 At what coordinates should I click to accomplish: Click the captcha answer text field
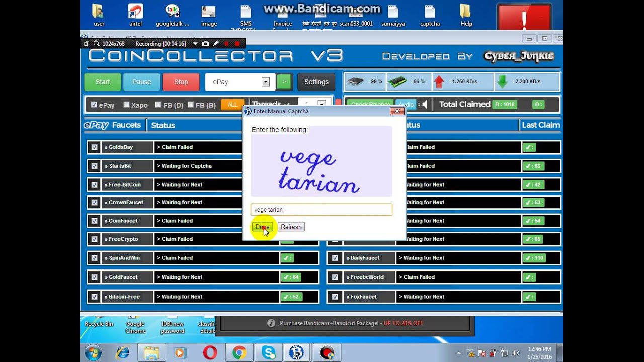(x=321, y=210)
